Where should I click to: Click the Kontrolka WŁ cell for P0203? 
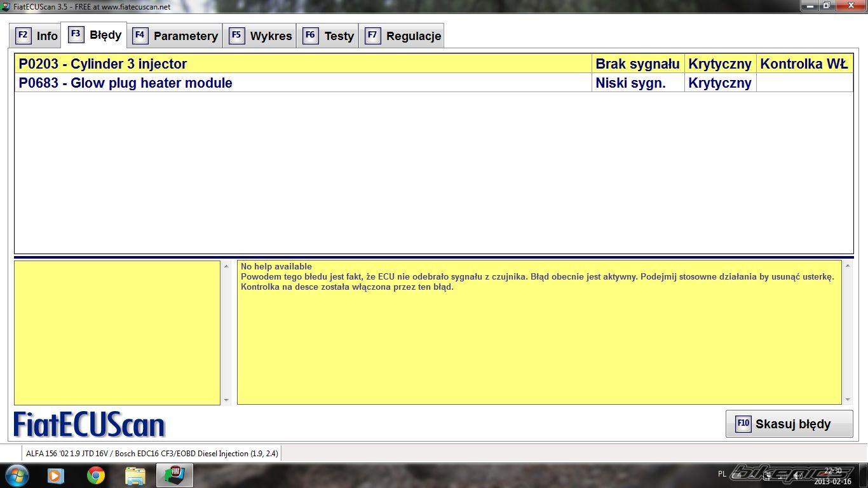(x=804, y=64)
